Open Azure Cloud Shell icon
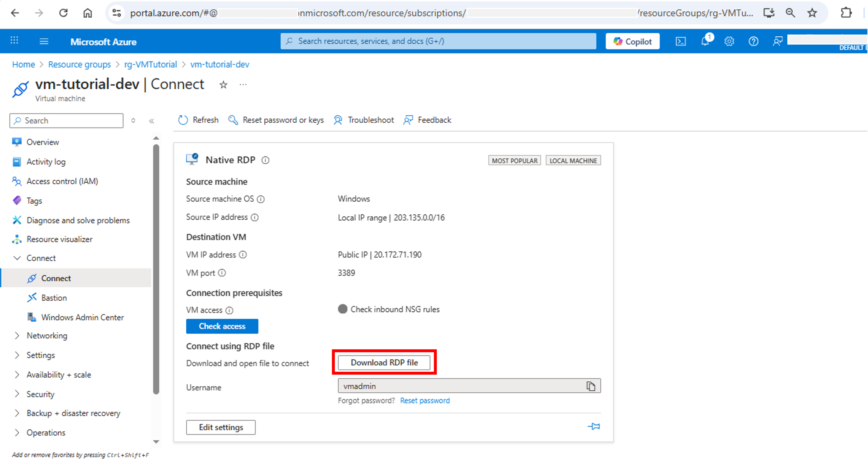This screenshot has width=868, height=459. tap(680, 41)
